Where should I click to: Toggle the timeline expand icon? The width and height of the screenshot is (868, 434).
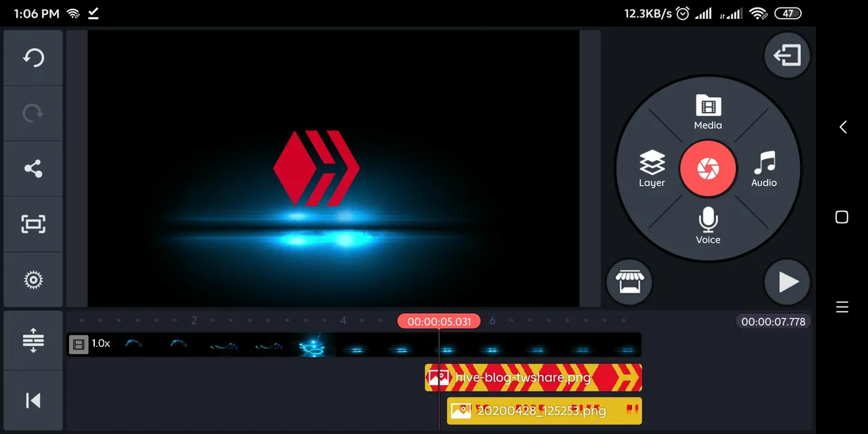(x=33, y=340)
